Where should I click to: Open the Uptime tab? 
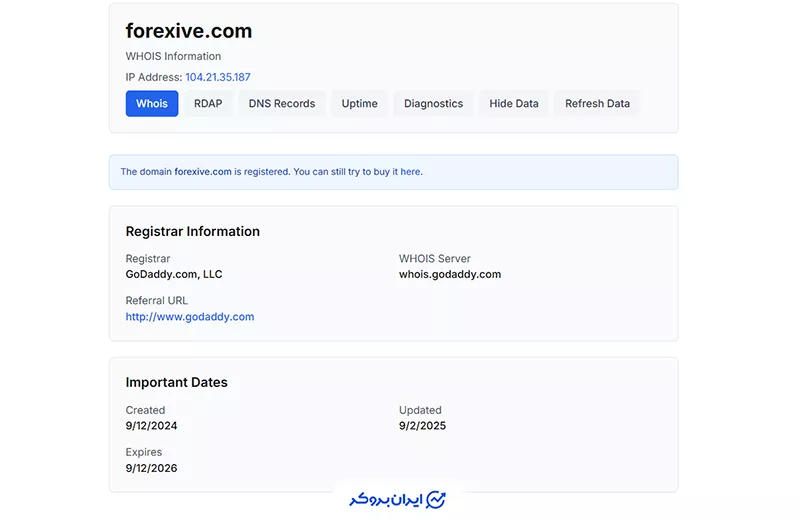click(360, 104)
